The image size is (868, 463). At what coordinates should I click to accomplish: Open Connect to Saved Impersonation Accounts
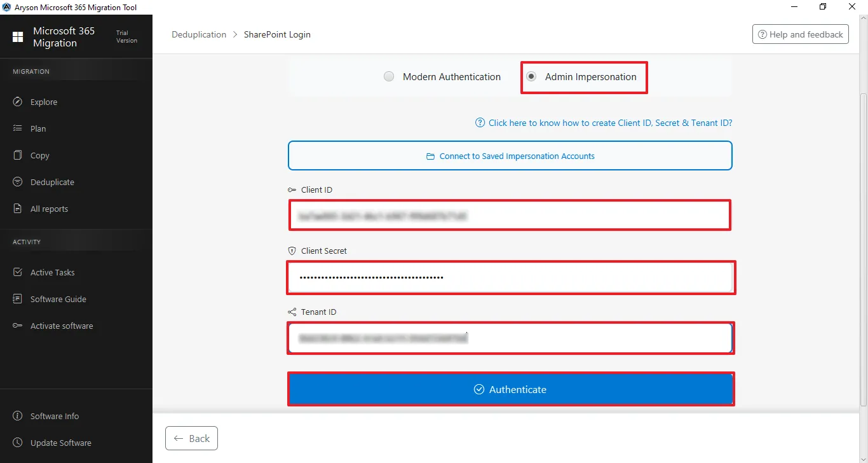(x=510, y=156)
